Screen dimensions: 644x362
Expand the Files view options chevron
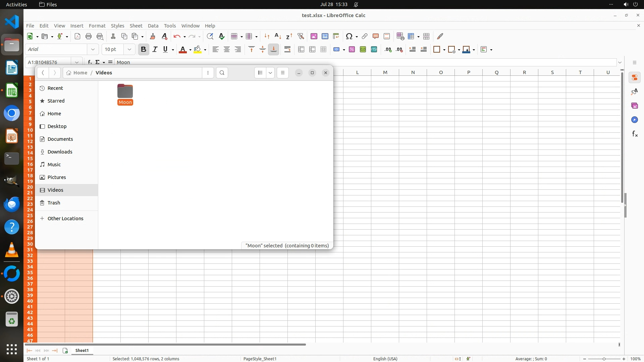coord(270,73)
